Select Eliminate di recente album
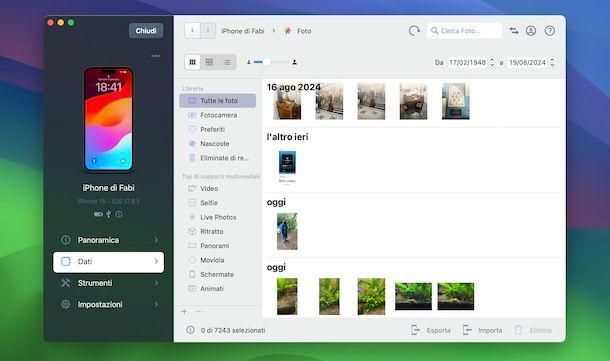610x361 pixels. (x=217, y=158)
